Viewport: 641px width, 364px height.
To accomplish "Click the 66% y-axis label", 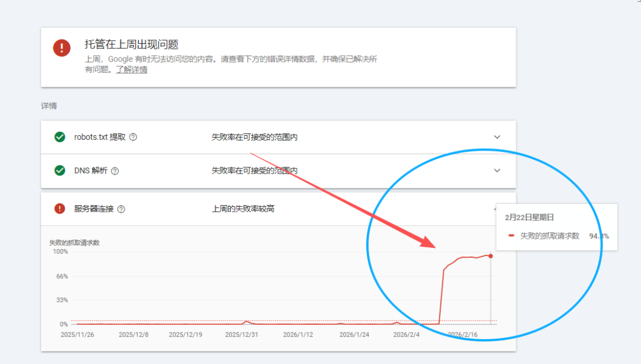I will coord(62,277).
